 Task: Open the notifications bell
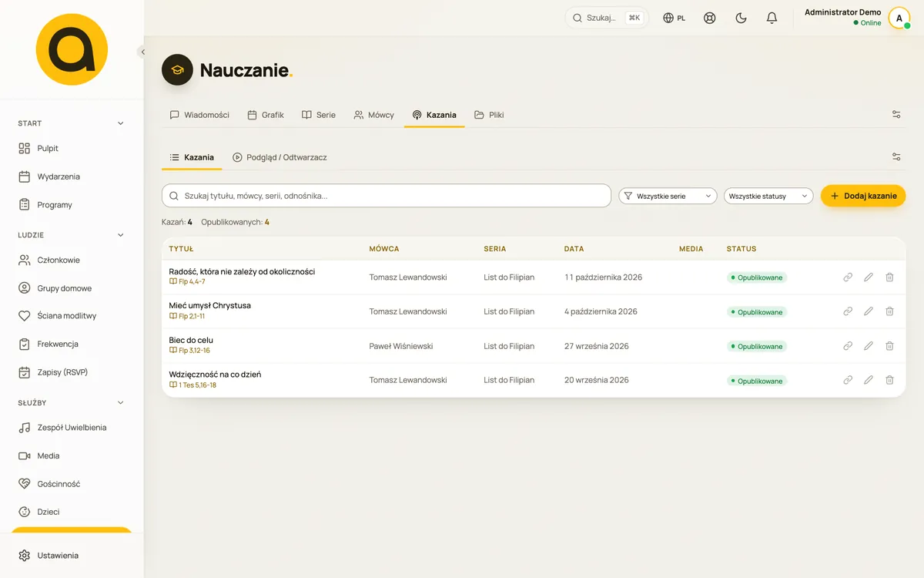772,18
